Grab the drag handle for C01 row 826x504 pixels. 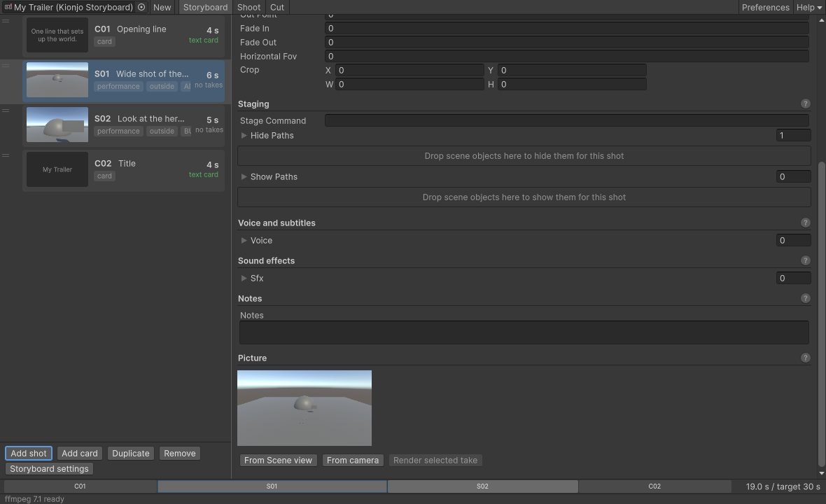tap(6, 21)
